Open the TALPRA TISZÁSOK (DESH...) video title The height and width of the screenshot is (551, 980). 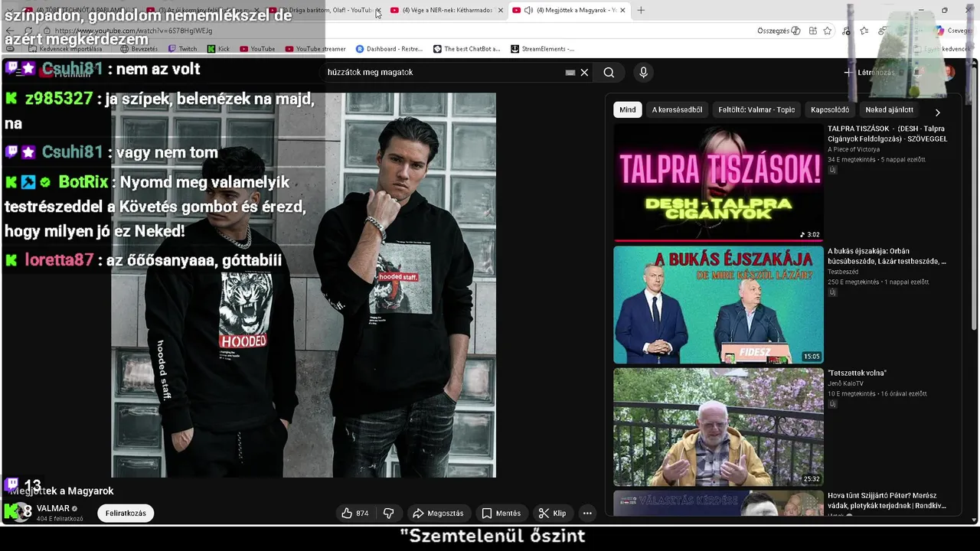(x=887, y=134)
